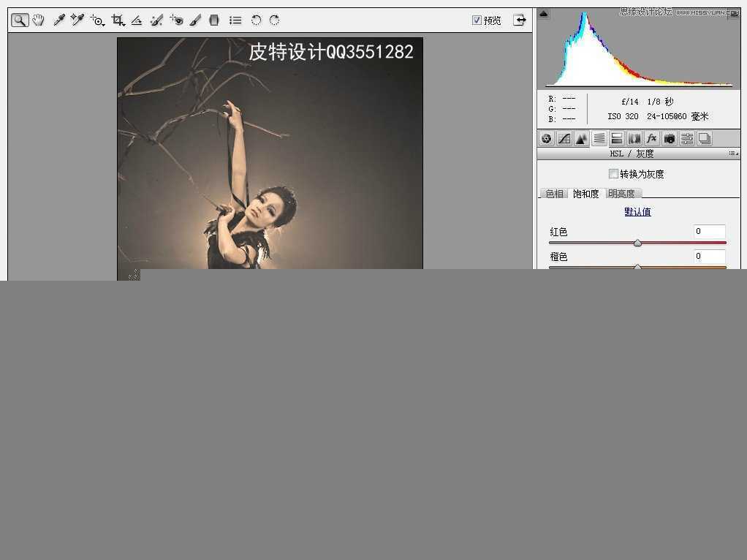Open the Camera Raw preferences list icon
Screen dimensions: 747x560
(x=235, y=20)
